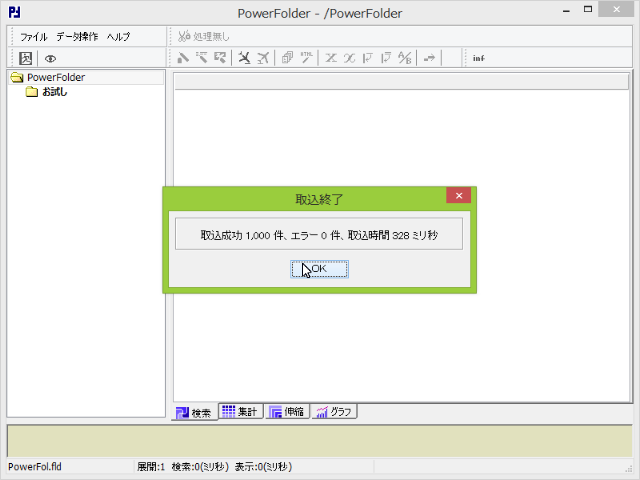Screen dimensions: 640x480
Task: Click the 取込終了 dialog title
Action: [319, 200]
